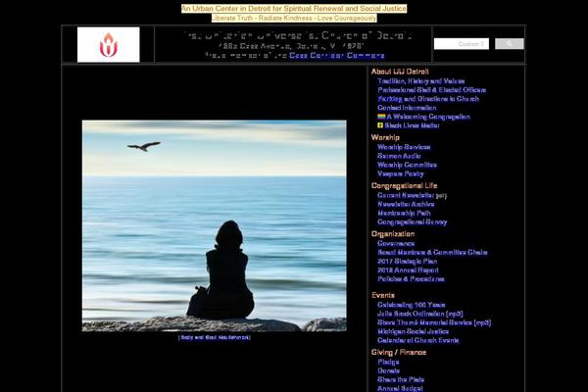The width and height of the screenshot is (588, 392).
Task: Click the seated woman ocean photo
Action: [x=214, y=225]
